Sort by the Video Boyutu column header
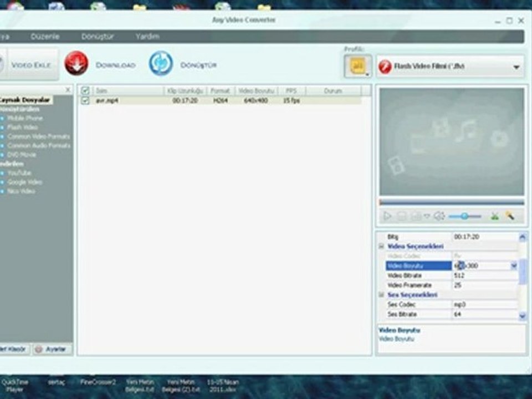This screenshot has width=532, height=399. pyautogui.click(x=256, y=90)
